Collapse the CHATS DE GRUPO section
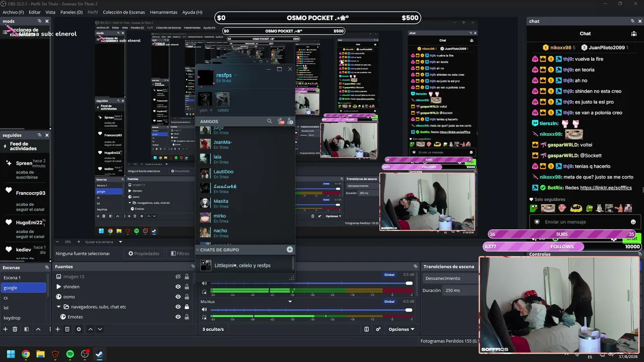 tap(198, 249)
